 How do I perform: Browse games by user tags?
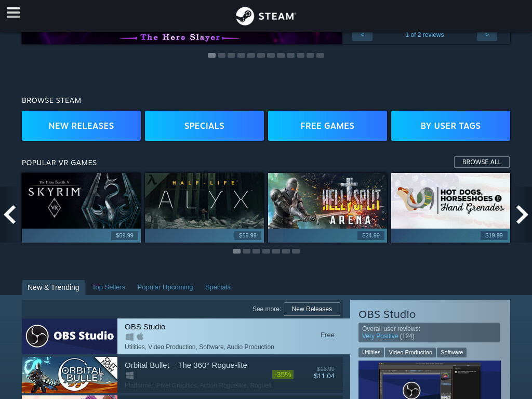click(x=450, y=126)
